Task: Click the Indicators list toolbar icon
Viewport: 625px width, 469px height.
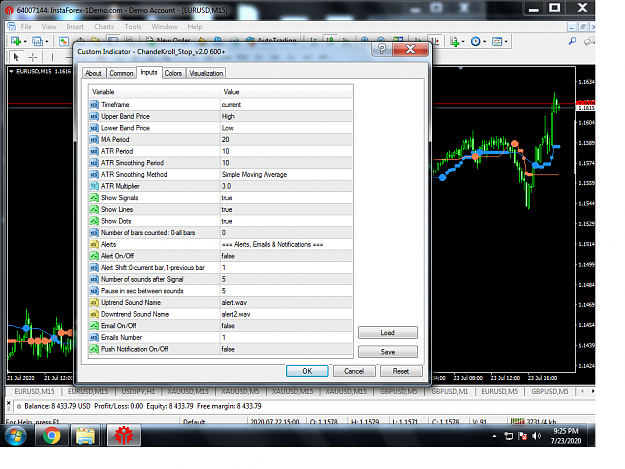Action: coord(454,41)
